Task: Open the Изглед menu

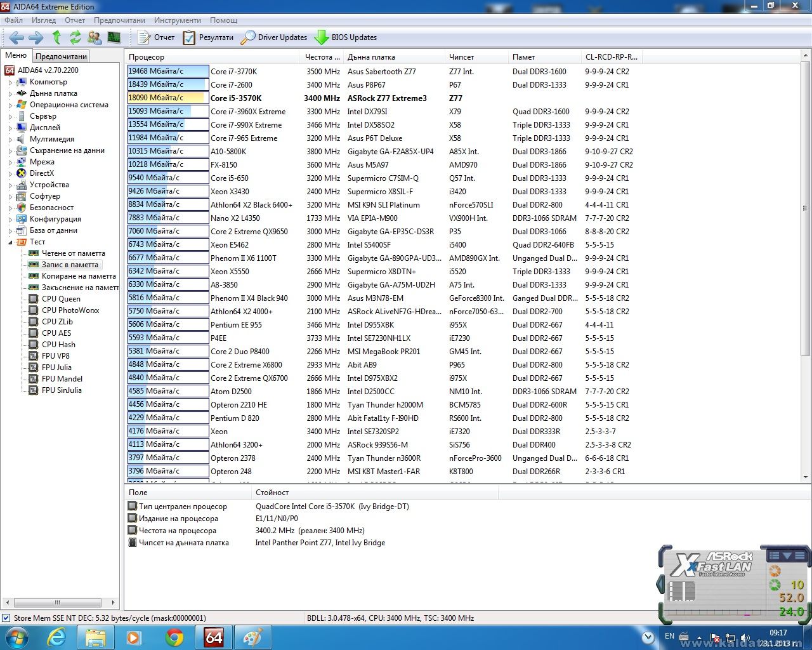Action: [44, 20]
